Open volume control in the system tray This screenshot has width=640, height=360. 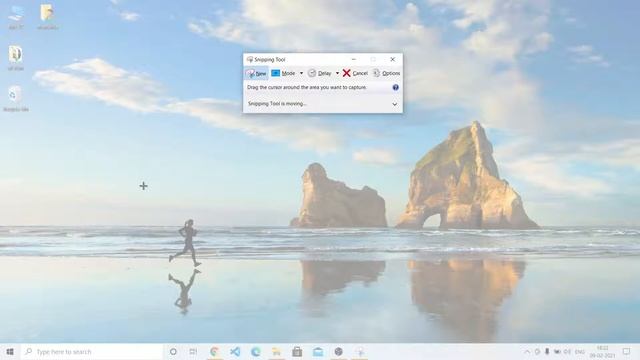(567, 351)
